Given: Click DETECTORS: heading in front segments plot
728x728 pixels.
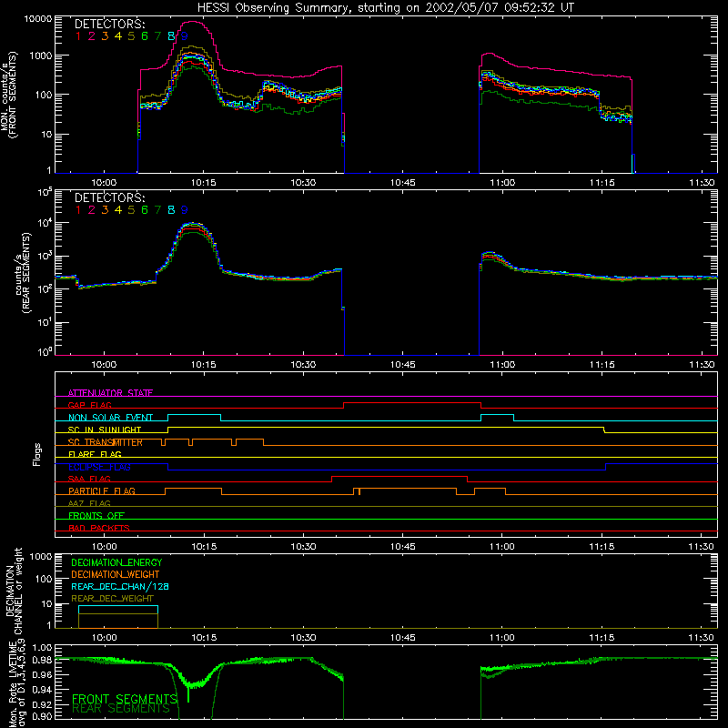Looking at the screenshot, I should click(109, 24).
